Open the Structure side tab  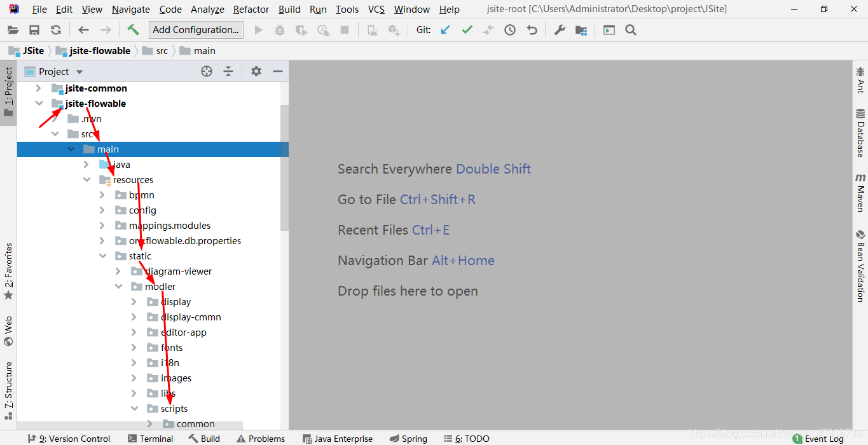[8, 390]
